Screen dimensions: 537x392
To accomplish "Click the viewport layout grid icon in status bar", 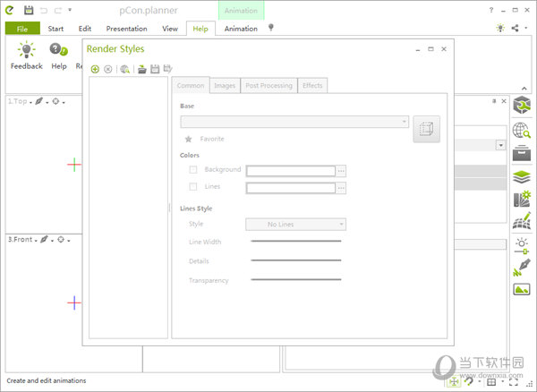I will tap(491, 382).
